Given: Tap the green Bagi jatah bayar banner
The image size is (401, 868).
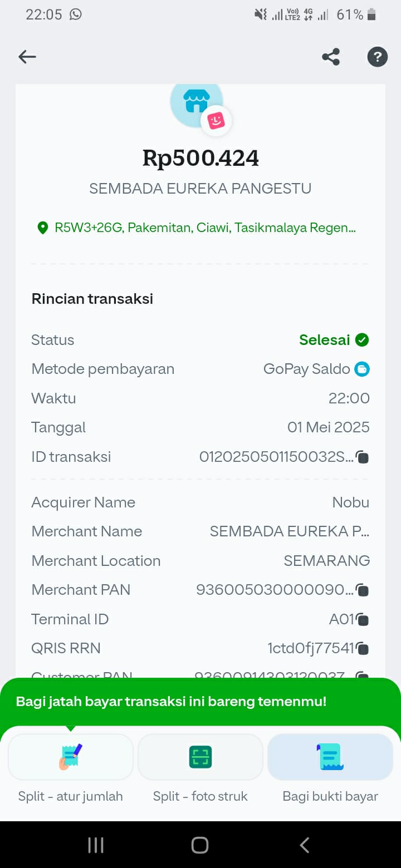Looking at the screenshot, I should [200, 702].
